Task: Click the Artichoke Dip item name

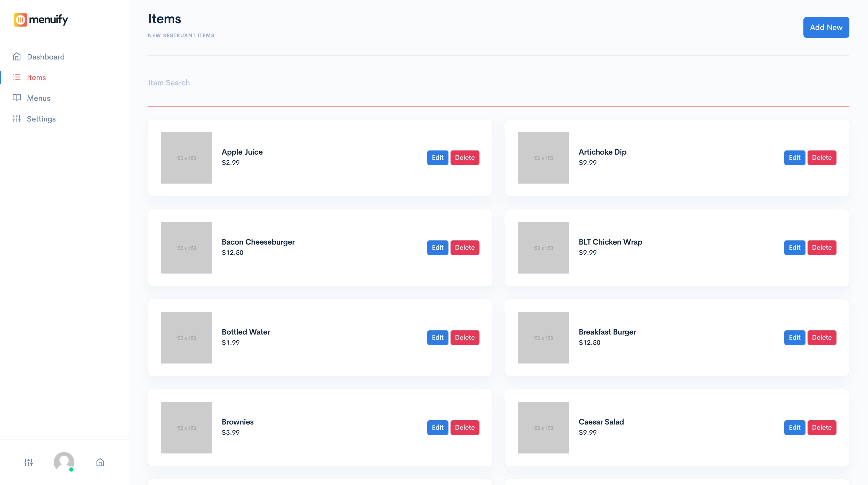Action: click(602, 152)
